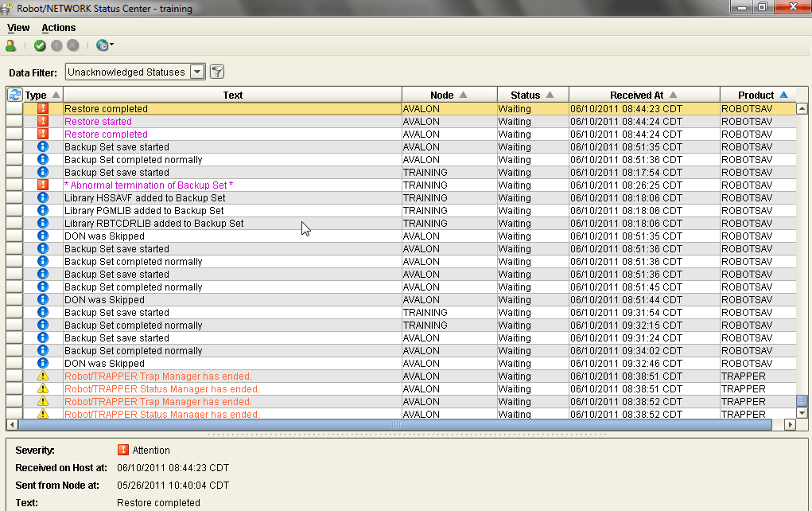
Task: Click the vertical scrollbar down arrow
Action: pyautogui.click(x=802, y=413)
